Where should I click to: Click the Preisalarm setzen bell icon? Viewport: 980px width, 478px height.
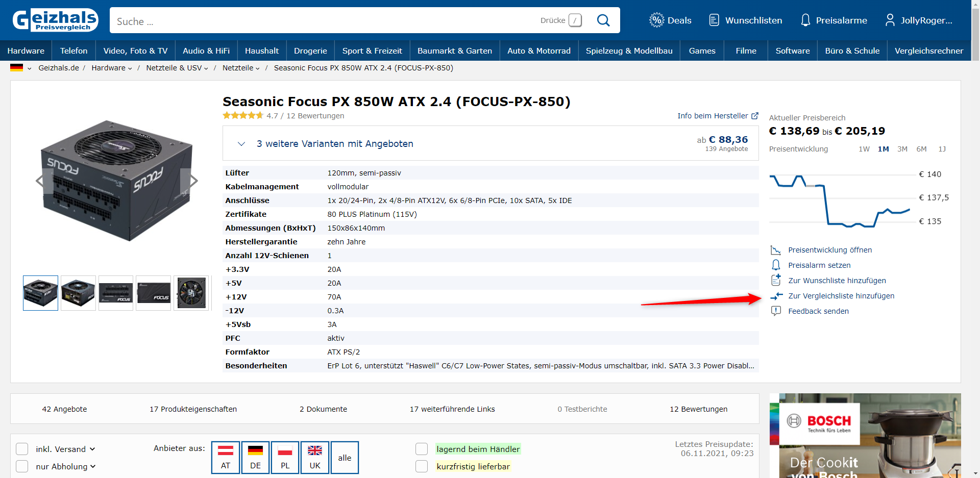point(776,265)
